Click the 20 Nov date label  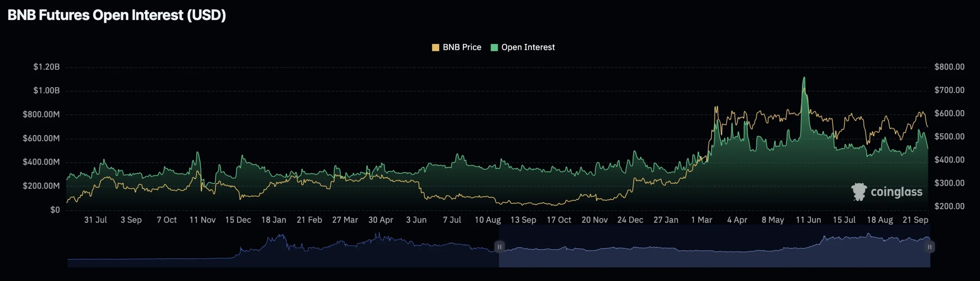(x=595, y=220)
